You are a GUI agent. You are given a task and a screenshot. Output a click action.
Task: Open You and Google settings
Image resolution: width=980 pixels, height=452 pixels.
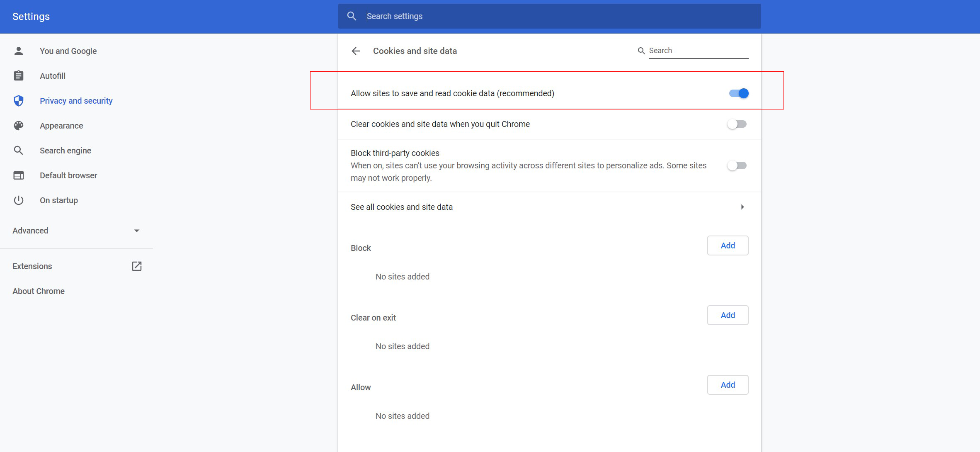pos(68,51)
